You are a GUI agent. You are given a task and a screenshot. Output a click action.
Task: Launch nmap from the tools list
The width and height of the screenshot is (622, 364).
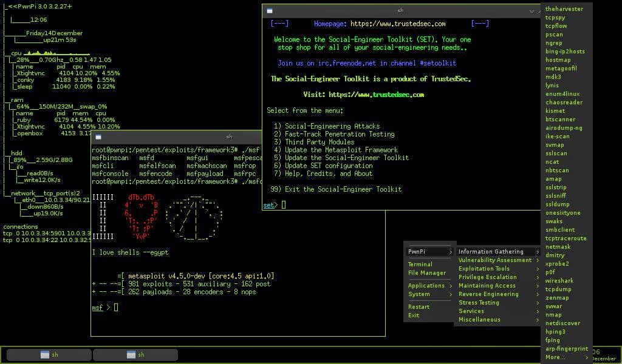553,314
